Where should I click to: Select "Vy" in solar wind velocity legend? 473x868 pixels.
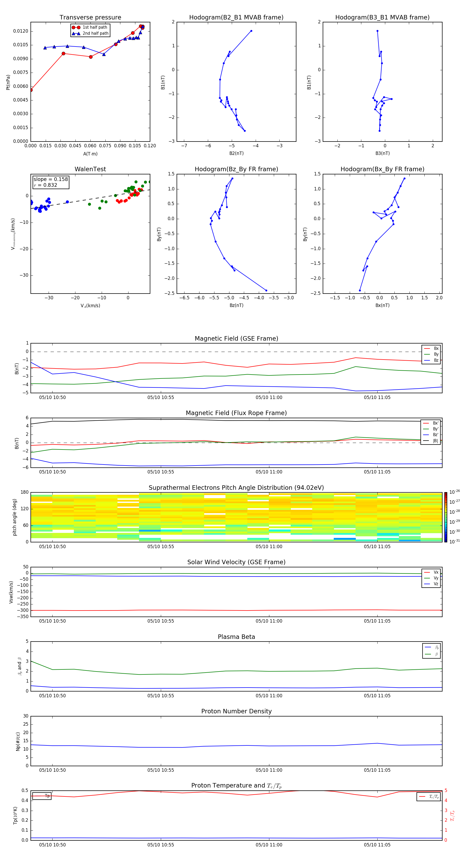[431, 578]
